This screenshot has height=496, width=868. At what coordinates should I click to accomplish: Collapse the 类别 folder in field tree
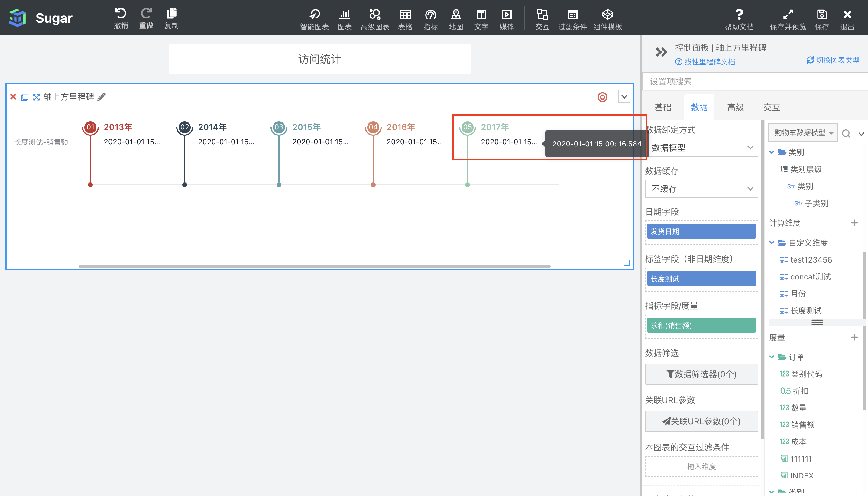(772, 152)
